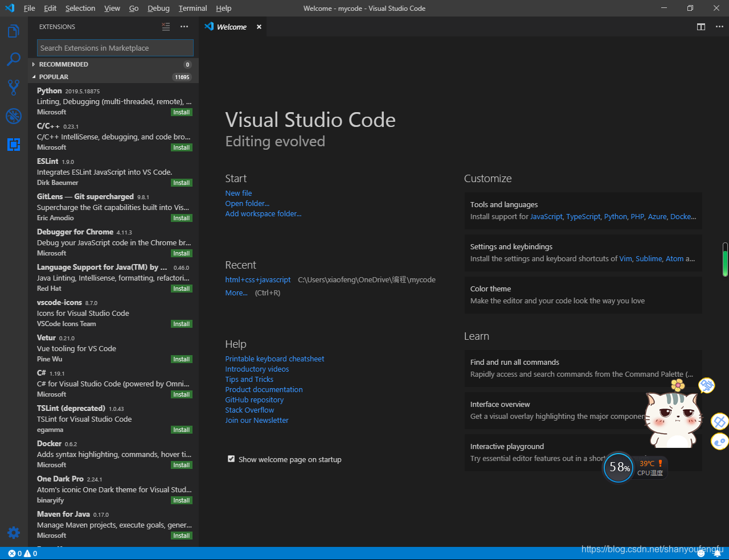Open the File menu

(29, 8)
